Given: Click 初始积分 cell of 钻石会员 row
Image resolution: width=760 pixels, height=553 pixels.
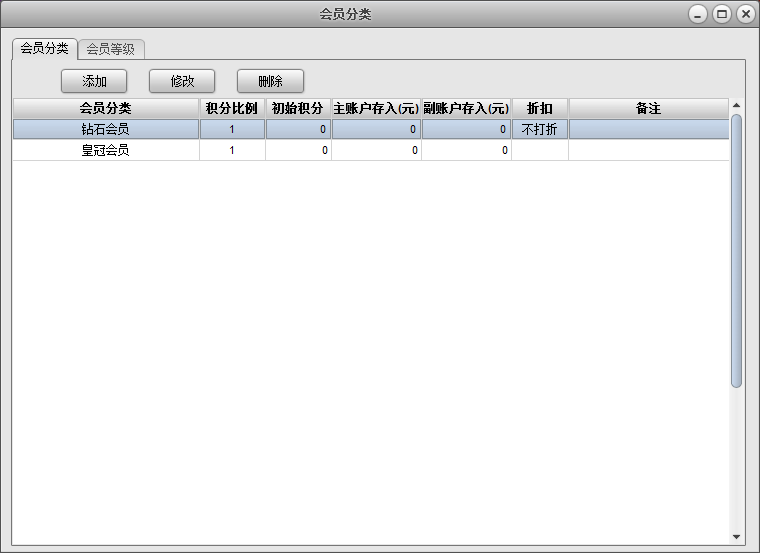Looking at the screenshot, I should click(298, 129).
